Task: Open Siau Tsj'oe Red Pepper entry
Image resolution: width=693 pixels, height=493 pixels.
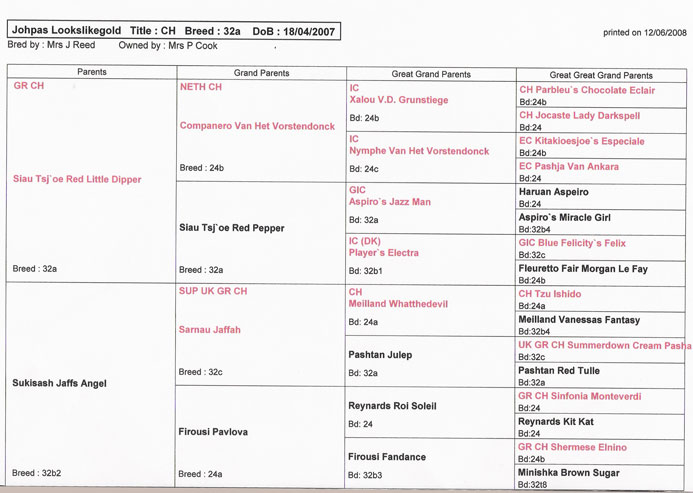Action: [x=231, y=228]
